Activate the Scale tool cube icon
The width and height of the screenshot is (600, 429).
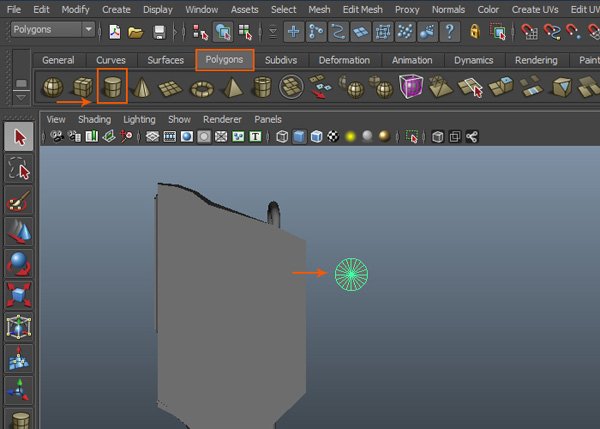[19, 295]
